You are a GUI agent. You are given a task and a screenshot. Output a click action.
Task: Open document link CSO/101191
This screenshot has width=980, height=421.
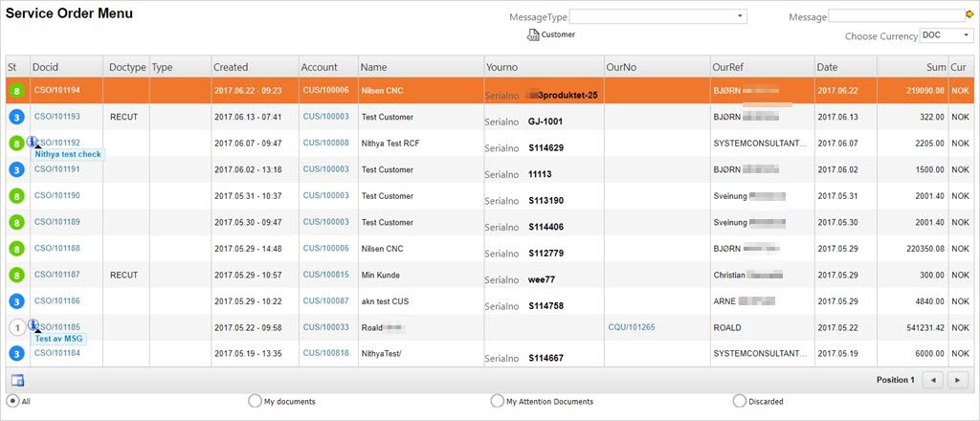coord(57,169)
